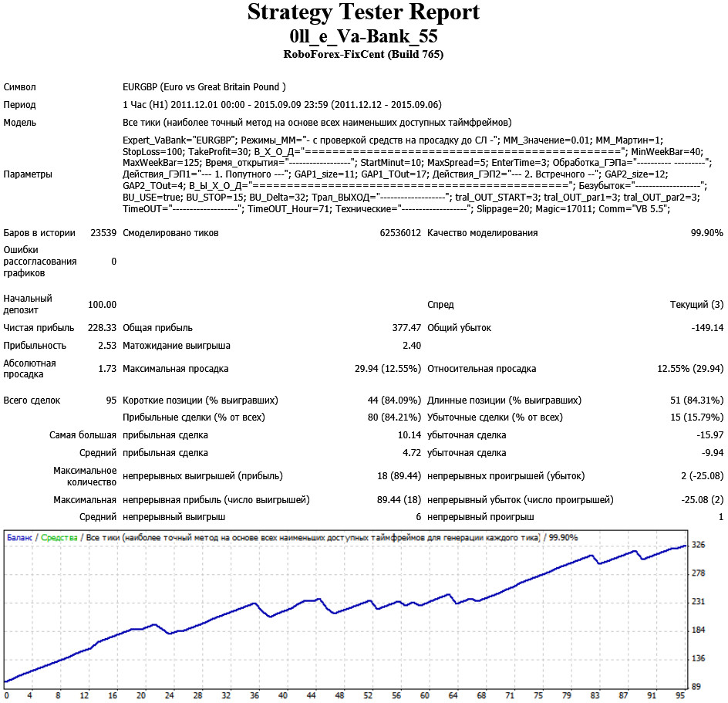Click the Средства legend label in chart
The height and width of the screenshot is (703, 728).
click(x=59, y=538)
